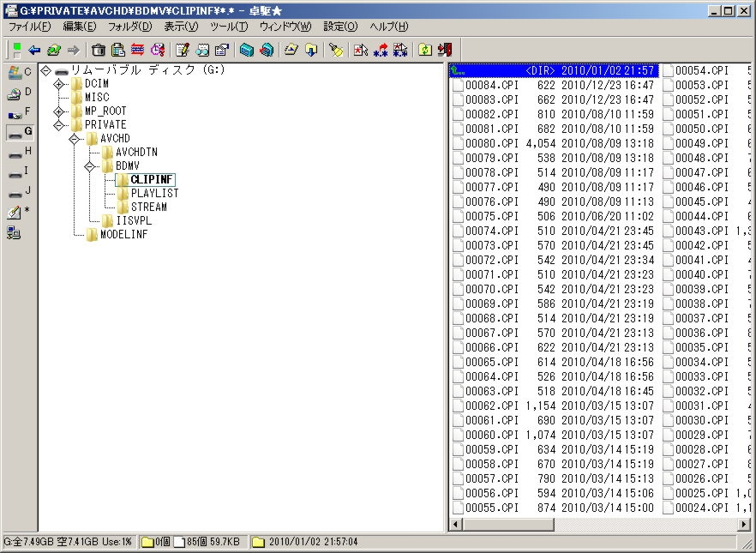Select the PLAYLIST folder in tree
This screenshot has height=553, width=756.
point(154,194)
